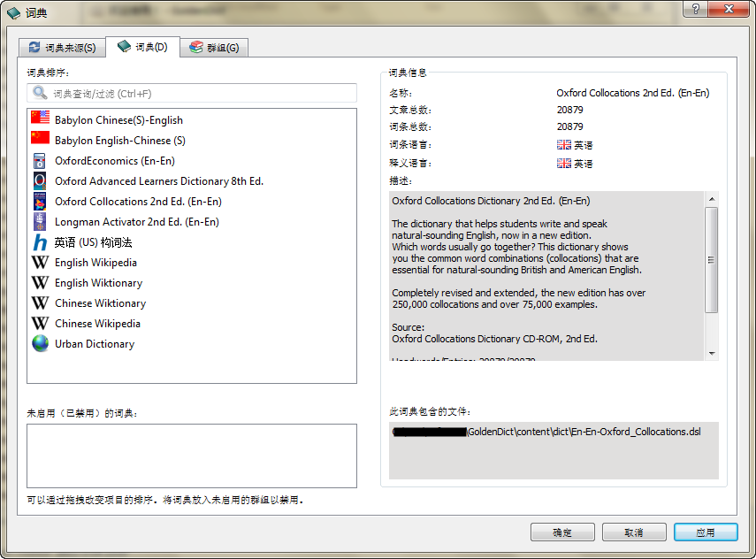Click the Babylon Chinese(S)-English flag icon

click(x=40, y=118)
